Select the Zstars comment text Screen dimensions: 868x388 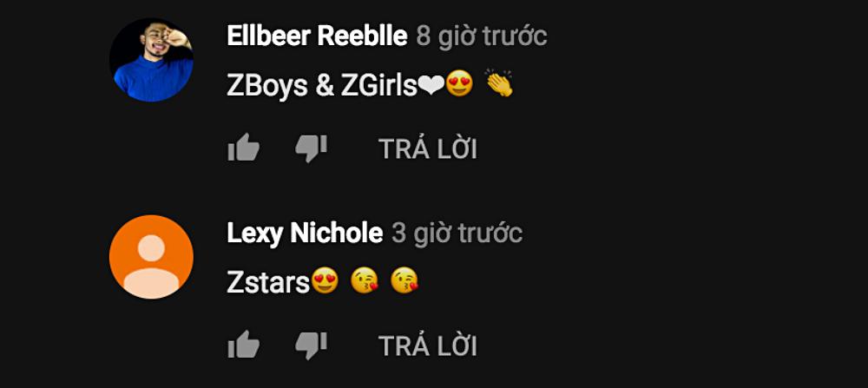tap(323, 282)
